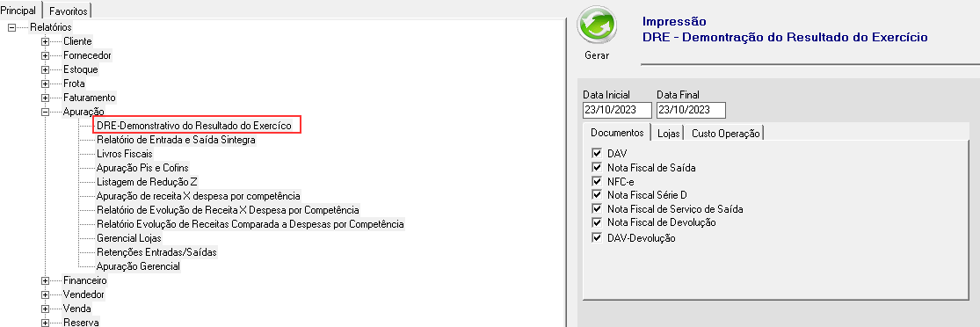Screen dimensions: 980x327
Task: Uncheck the DAV-Devolução checkbox
Action: point(596,238)
